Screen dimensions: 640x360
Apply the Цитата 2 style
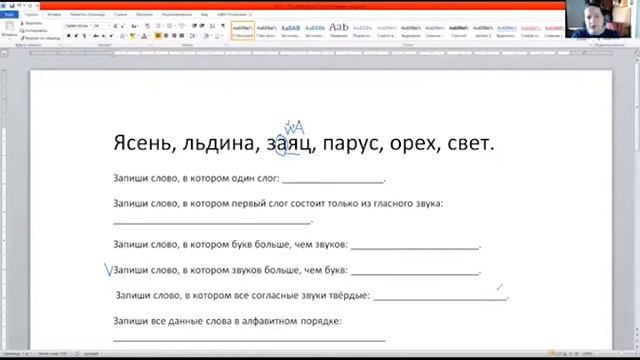pos(483,31)
